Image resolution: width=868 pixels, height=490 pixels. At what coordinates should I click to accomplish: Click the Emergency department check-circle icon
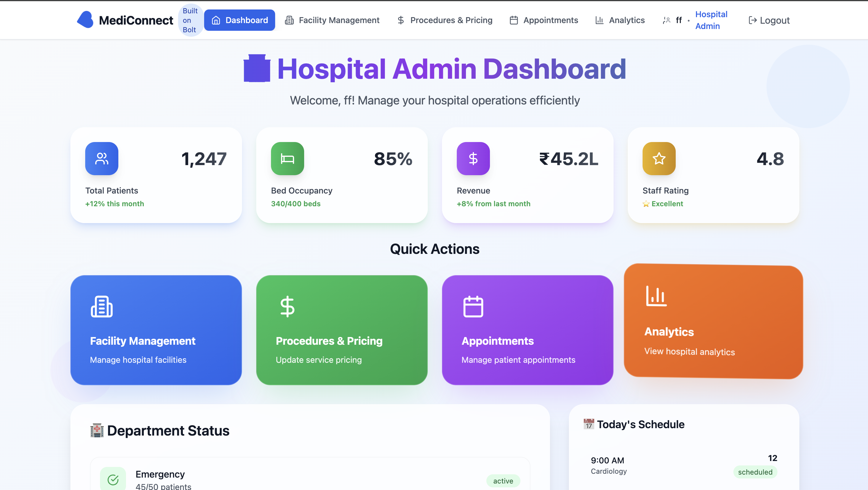tap(113, 479)
